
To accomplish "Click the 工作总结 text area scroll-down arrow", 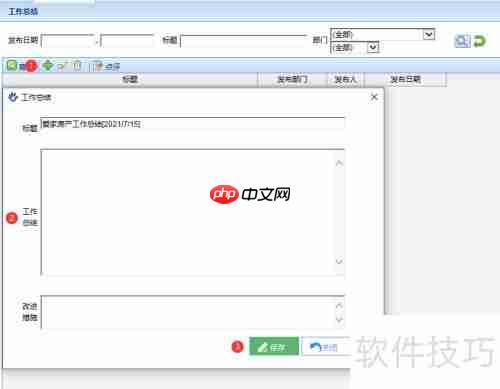I will [339, 261].
